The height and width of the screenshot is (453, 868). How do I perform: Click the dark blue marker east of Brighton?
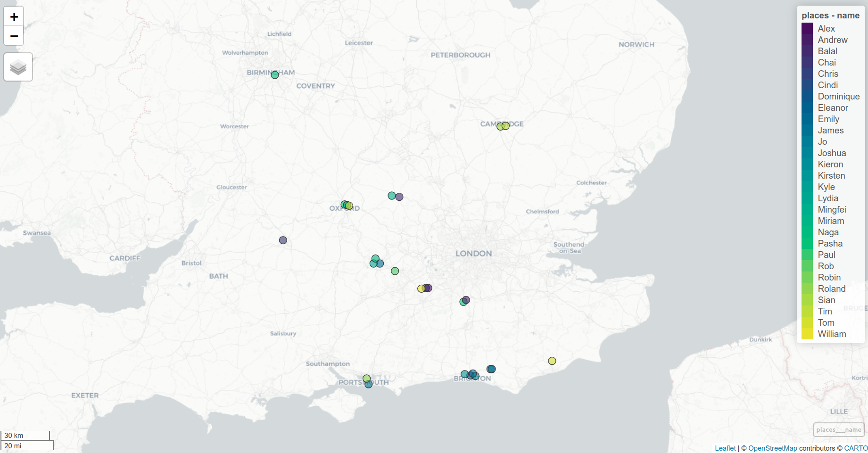pos(491,369)
